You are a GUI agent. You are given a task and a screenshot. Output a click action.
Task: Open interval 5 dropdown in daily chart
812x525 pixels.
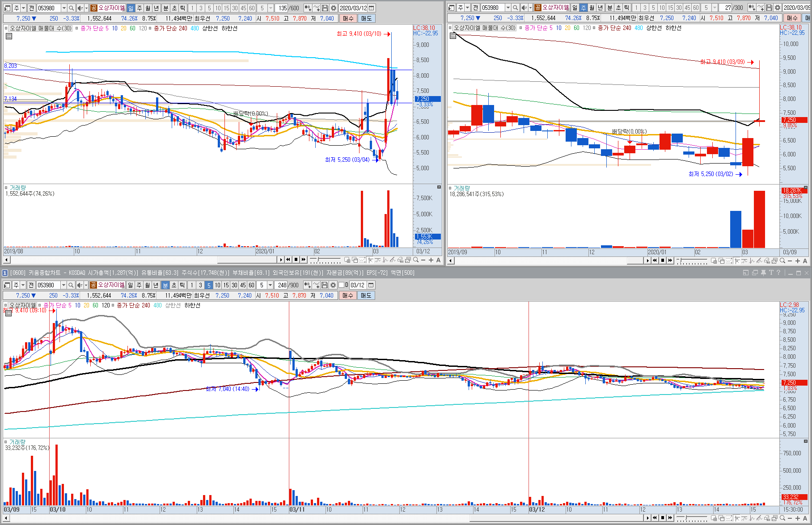click(x=271, y=8)
